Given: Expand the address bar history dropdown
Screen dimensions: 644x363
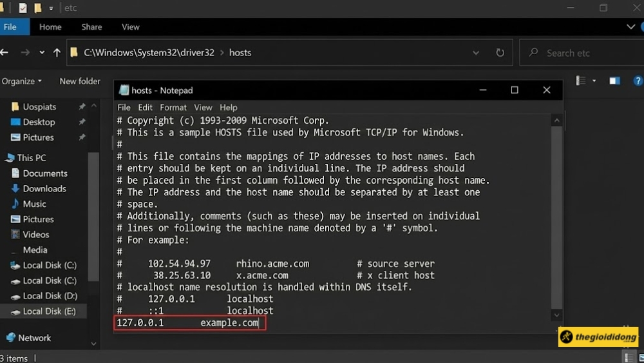Looking at the screenshot, I should pos(476,53).
